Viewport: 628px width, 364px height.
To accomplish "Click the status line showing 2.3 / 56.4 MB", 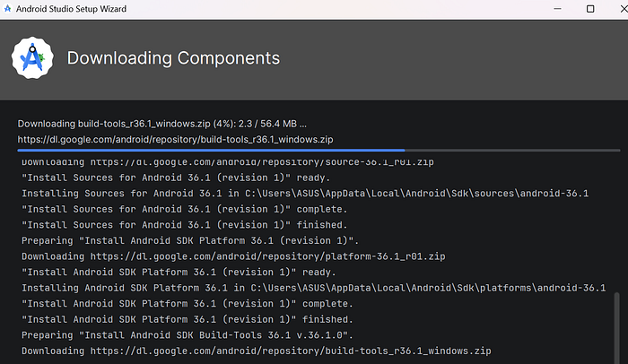I will click(x=161, y=124).
